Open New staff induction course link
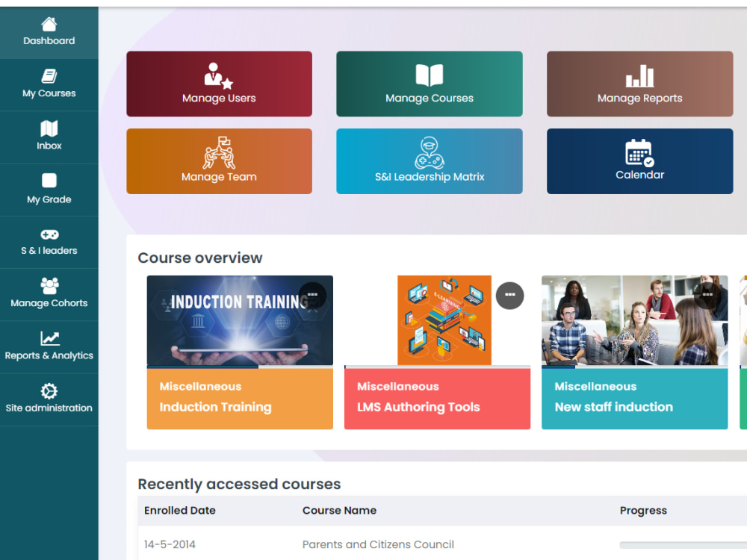 tap(613, 407)
